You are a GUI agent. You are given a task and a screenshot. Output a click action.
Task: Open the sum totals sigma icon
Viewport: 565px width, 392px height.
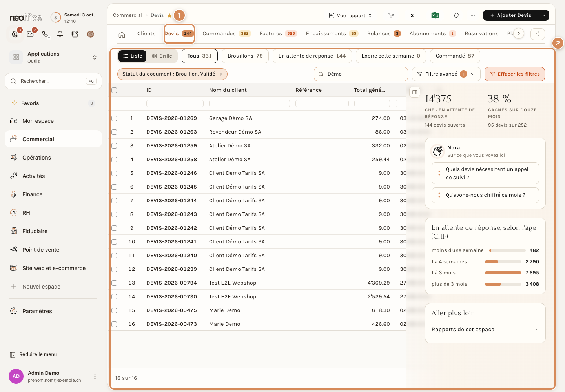412,15
